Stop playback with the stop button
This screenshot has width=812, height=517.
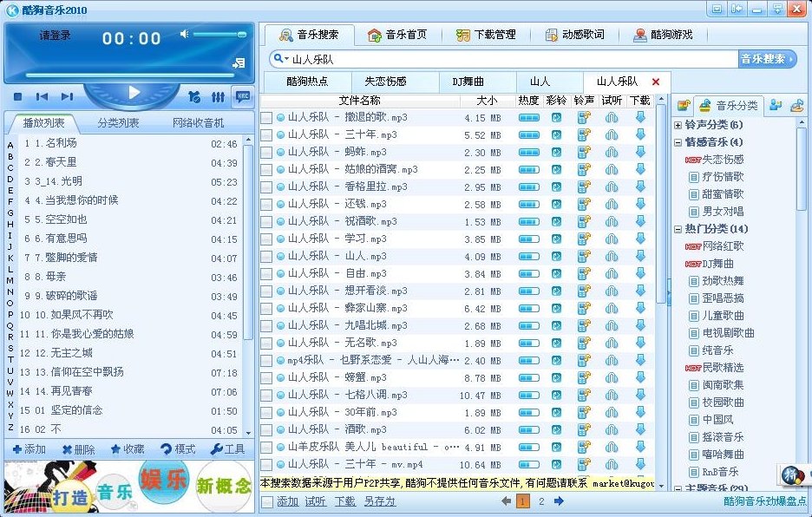17,96
